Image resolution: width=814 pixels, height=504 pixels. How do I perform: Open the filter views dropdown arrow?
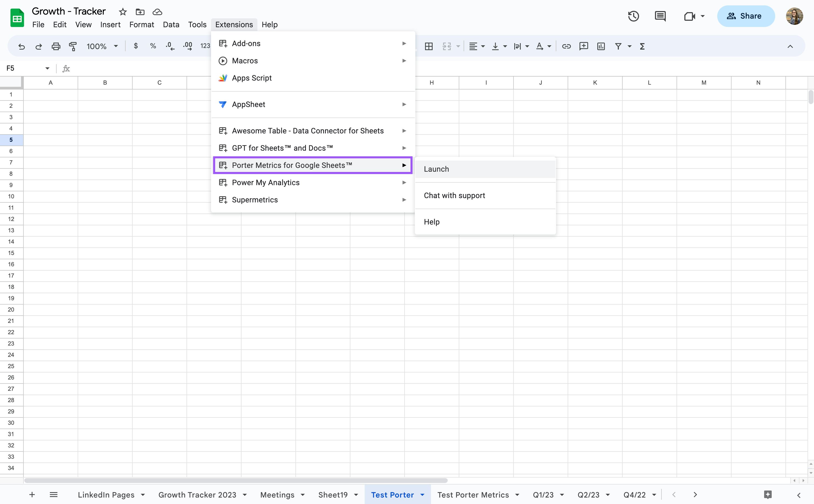coord(630,46)
